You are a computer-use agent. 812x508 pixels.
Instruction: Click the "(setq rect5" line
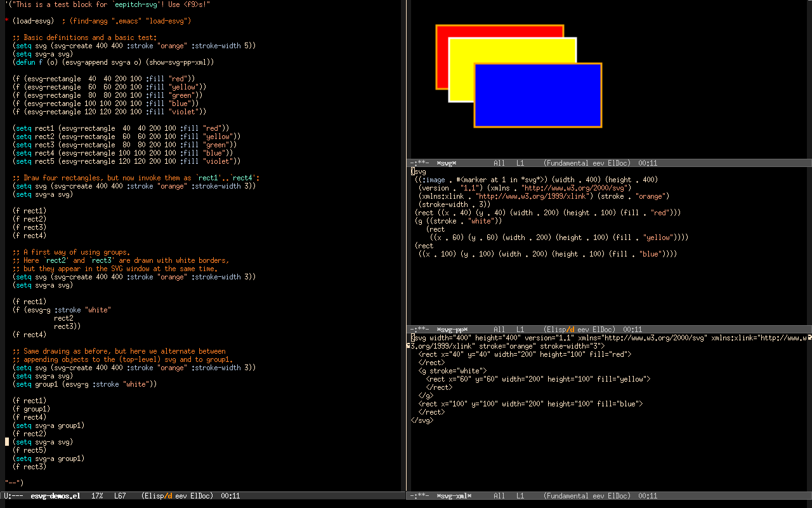pyautogui.click(x=127, y=161)
